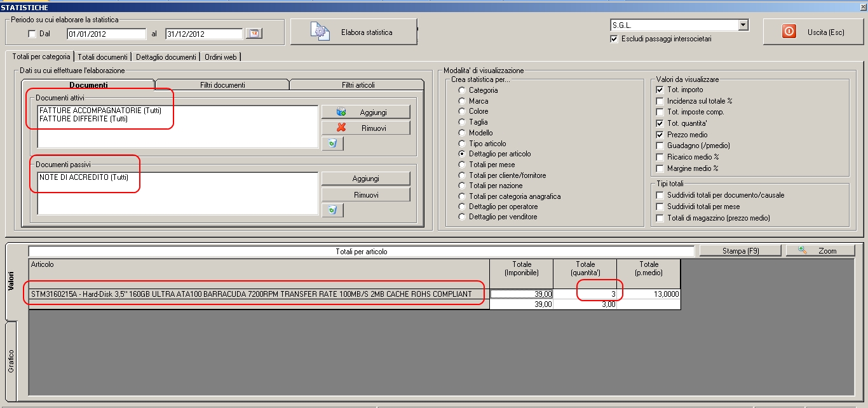Uncheck Escludi passaggi intersocietari
This screenshot has width=868, height=408.
[x=614, y=39]
